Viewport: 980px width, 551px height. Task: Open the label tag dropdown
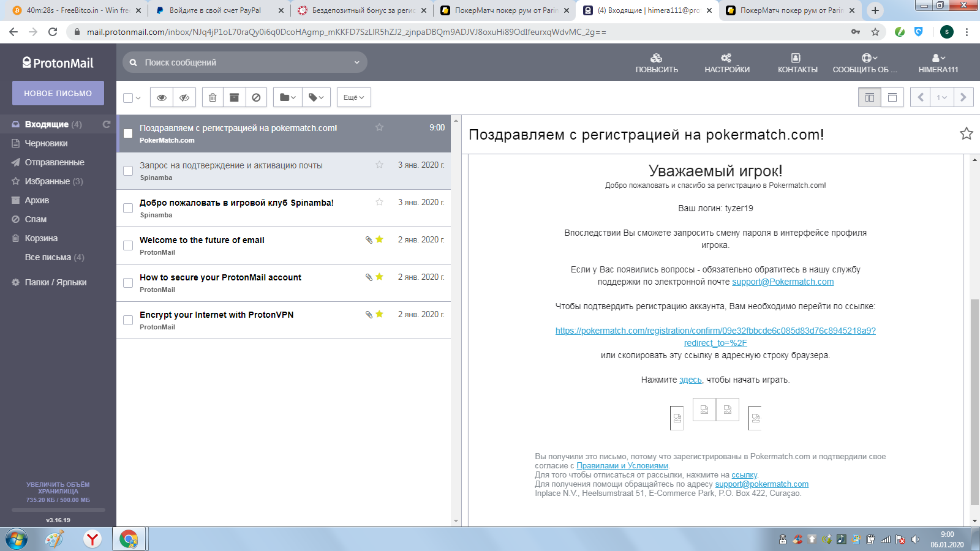tap(316, 97)
